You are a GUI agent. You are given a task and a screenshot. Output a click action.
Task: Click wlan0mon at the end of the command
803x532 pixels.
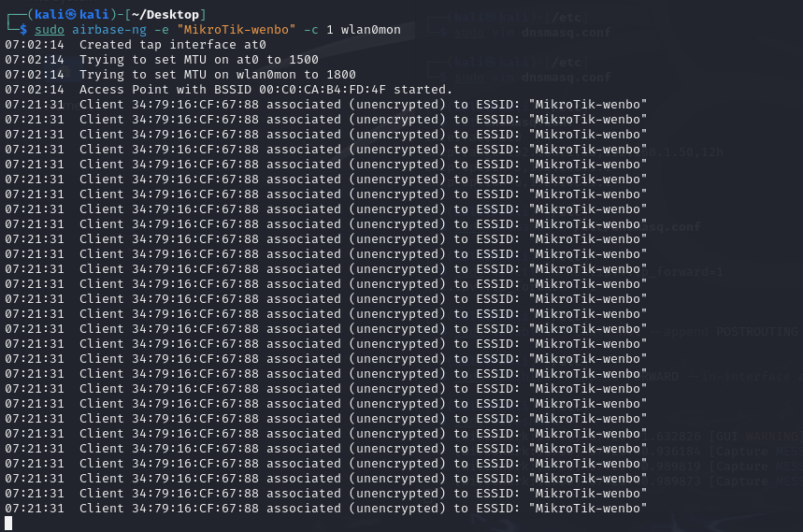pyautogui.click(x=371, y=30)
